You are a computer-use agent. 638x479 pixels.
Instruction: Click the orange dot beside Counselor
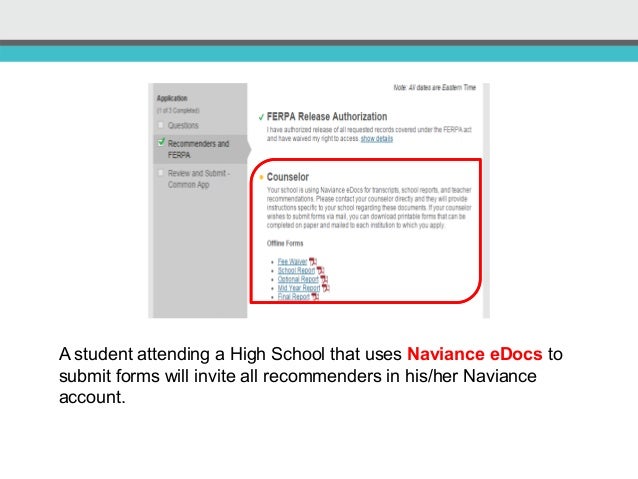coord(261,177)
